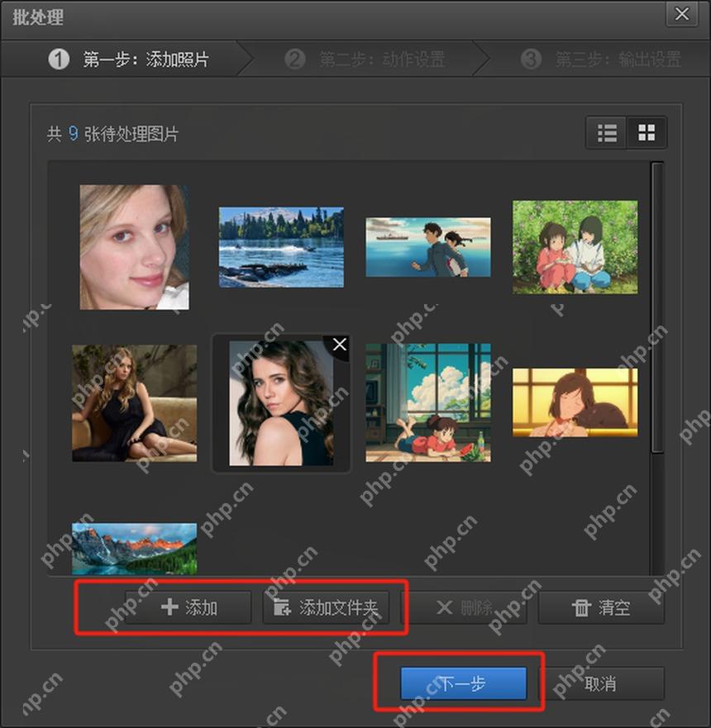The width and height of the screenshot is (711, 728).
Task: Remove selected photo with X overlay
Action: pos(340,345)
